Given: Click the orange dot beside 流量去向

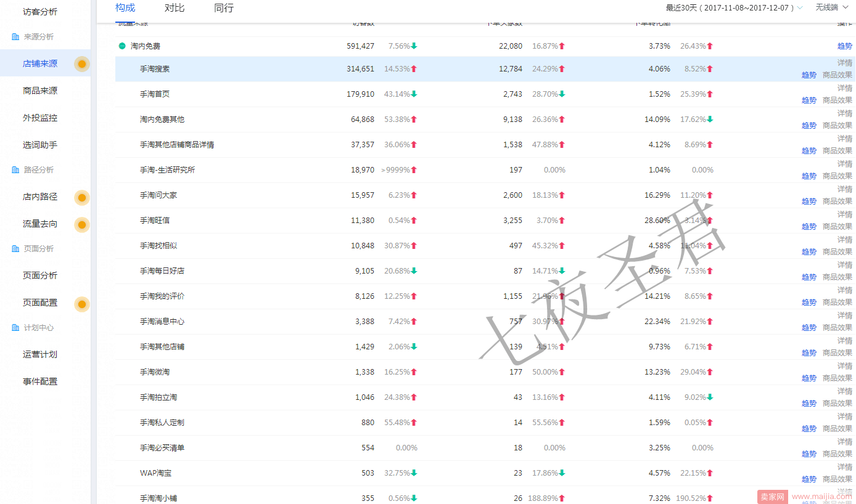Looking at the screenshot, I should (82, 224).
